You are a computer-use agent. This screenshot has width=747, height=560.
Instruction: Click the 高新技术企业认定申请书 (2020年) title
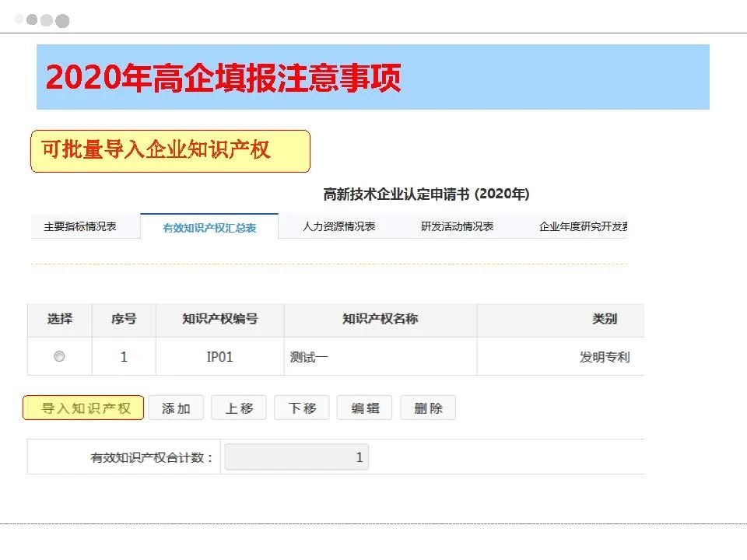click(x=426, y=194)
